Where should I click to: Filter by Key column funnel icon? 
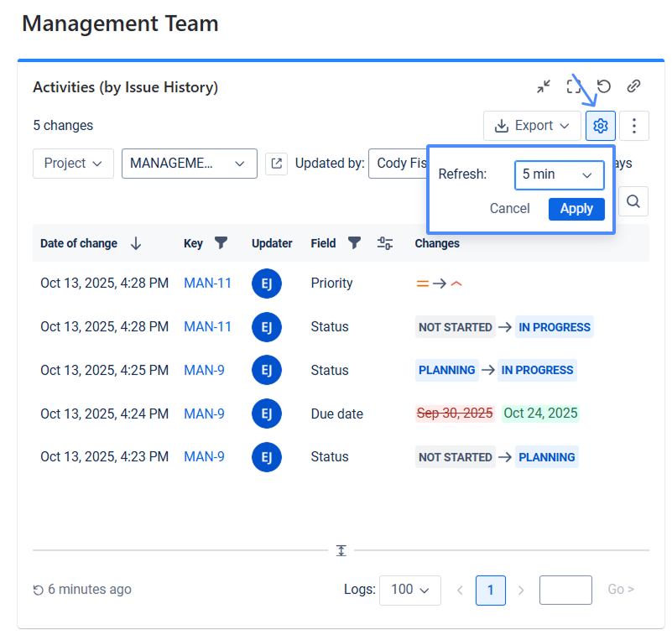tap(221, 243)
